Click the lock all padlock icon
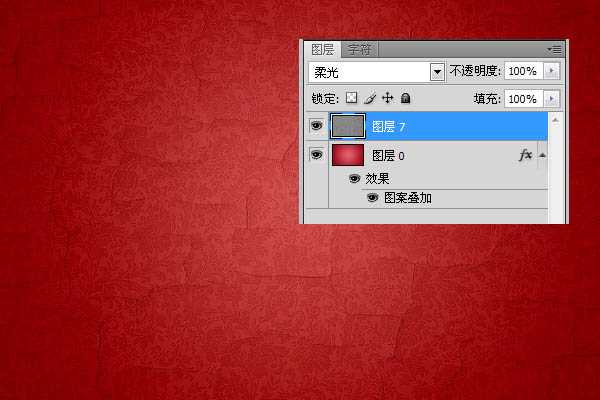600x400 pixels. (x=405, y=99)
